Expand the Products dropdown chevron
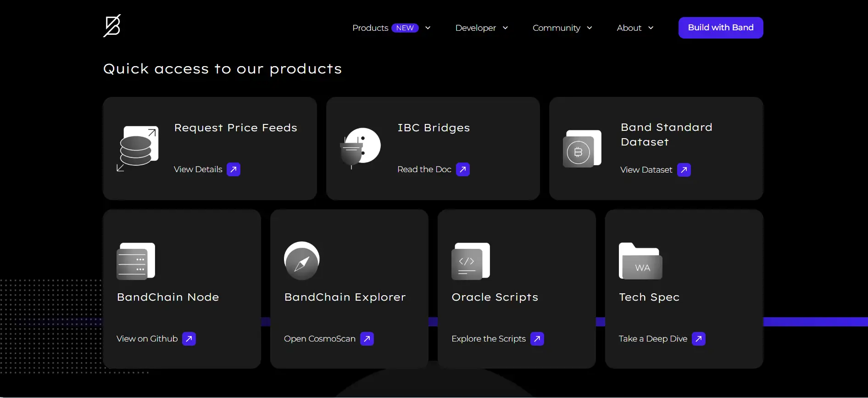This screenshot has height=398, width=868. coord(428,28)
